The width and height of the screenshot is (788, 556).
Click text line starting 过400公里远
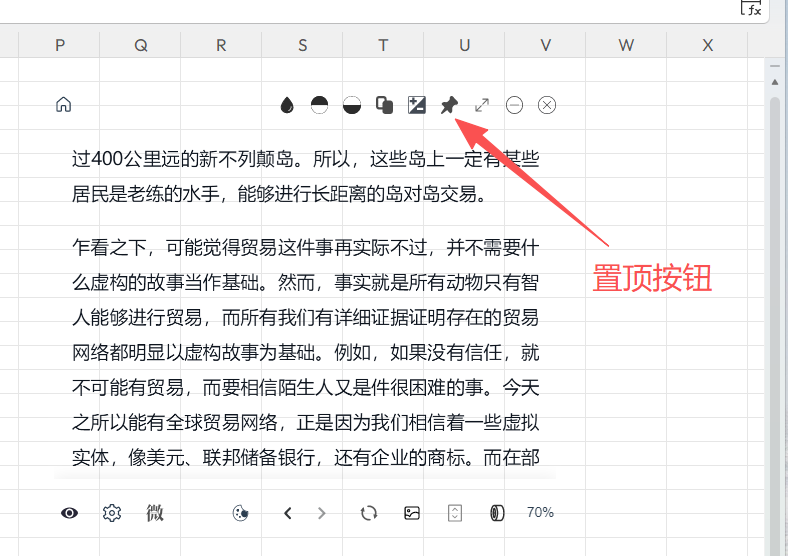(306, 159)
